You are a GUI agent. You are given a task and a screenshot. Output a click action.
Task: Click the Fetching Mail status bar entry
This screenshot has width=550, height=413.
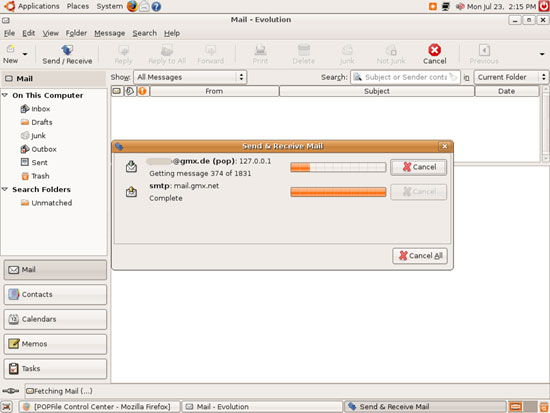59,391
